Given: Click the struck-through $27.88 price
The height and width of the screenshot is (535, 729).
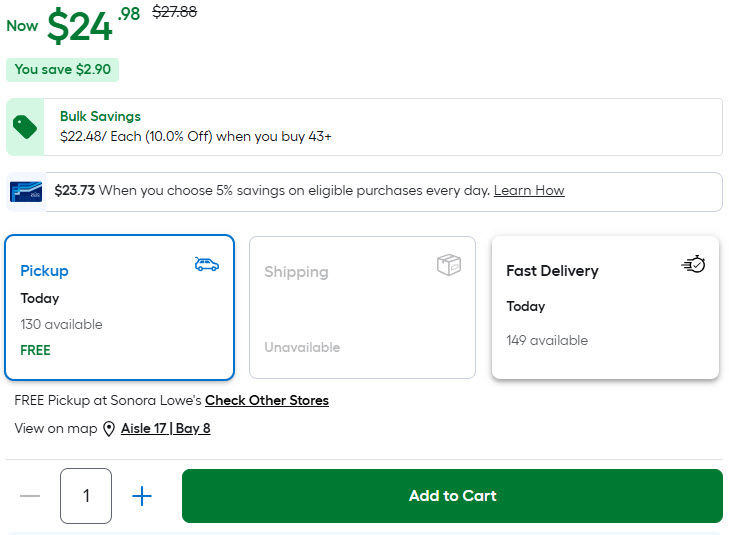Looking at the screenshot, I should pos(174,12).
